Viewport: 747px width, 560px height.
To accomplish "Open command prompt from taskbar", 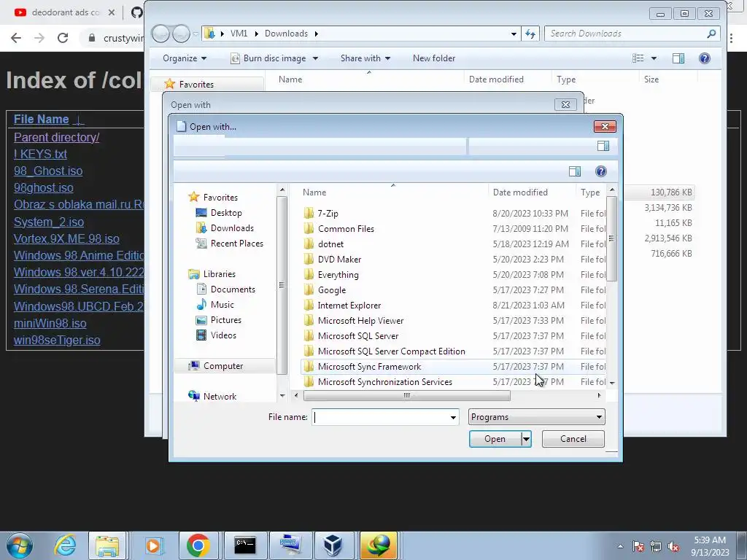I will 245,545.
